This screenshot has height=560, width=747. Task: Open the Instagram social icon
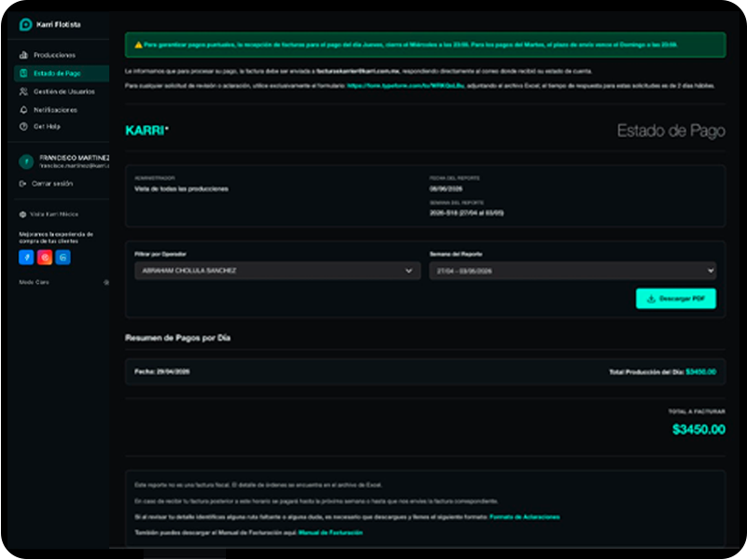(45, 258)
